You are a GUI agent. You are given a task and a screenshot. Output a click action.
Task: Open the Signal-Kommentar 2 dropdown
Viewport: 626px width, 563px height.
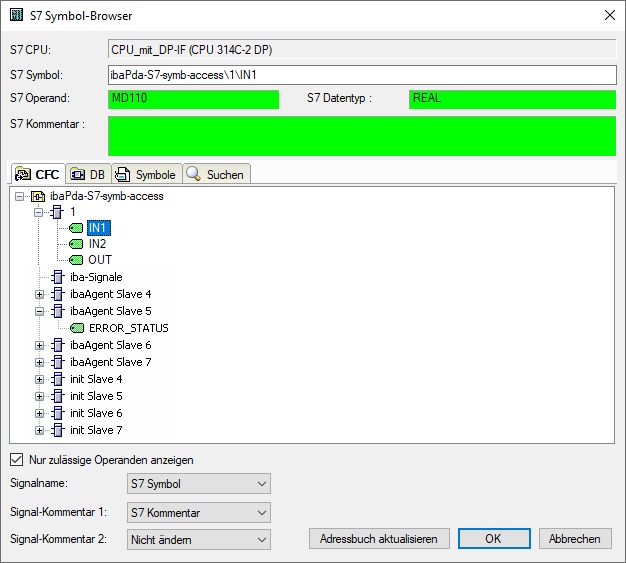pyautogui.click(x=198, y=539)
